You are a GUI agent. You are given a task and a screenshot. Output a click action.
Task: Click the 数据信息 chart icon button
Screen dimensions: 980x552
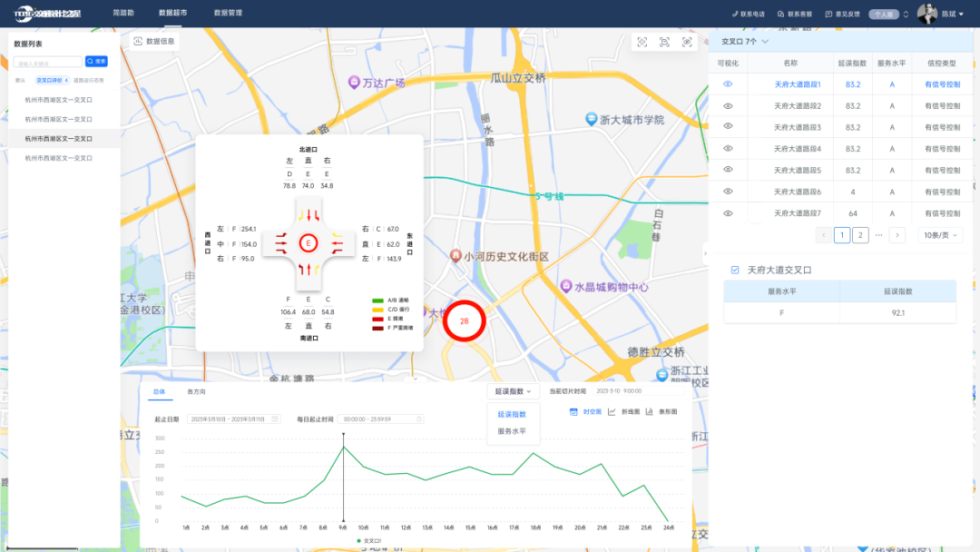(x=139, y=42)
